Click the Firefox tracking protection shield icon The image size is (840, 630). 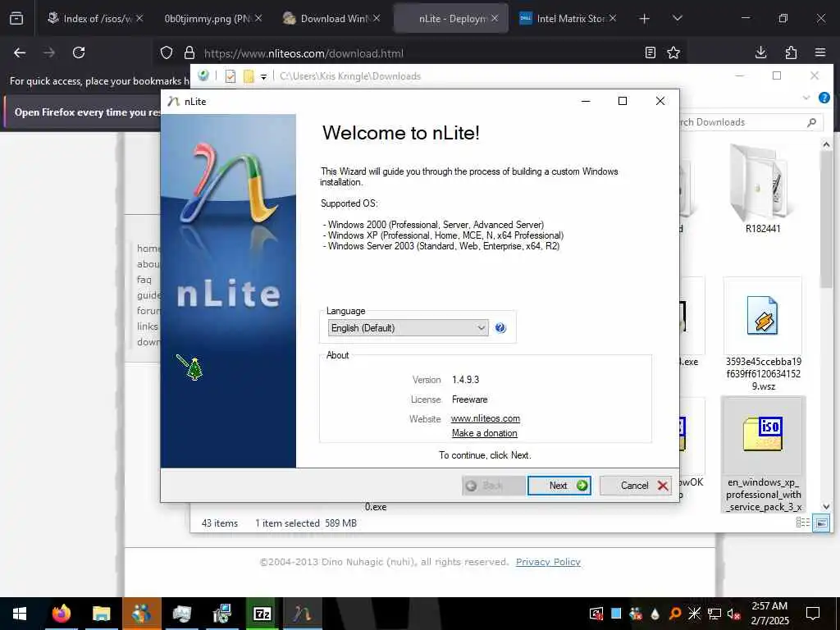click(x=167, y=52)
